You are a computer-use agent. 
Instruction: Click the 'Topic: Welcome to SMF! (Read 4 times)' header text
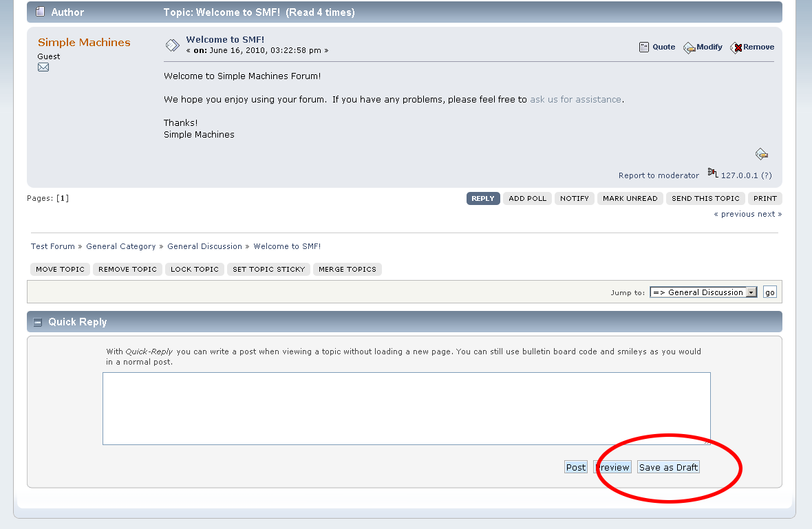(259, 12)
